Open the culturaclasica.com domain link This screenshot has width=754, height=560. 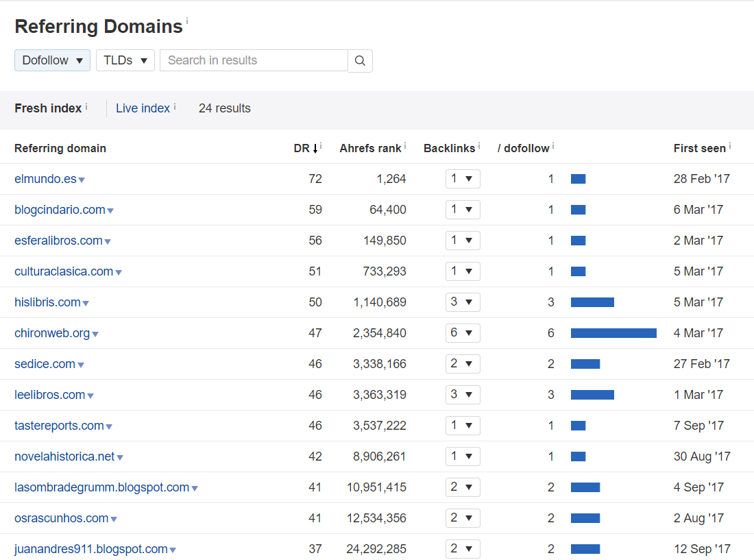tap(64, 271)
